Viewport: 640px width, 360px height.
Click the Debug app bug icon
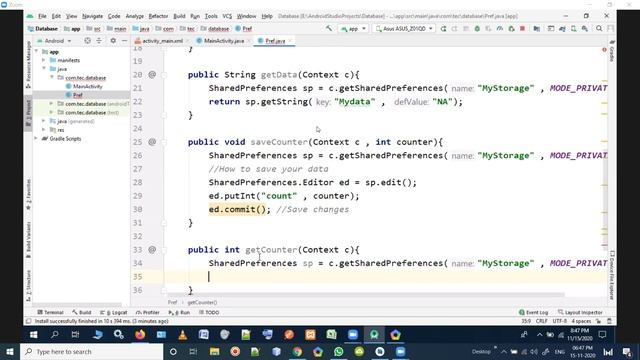pos(477,29)
